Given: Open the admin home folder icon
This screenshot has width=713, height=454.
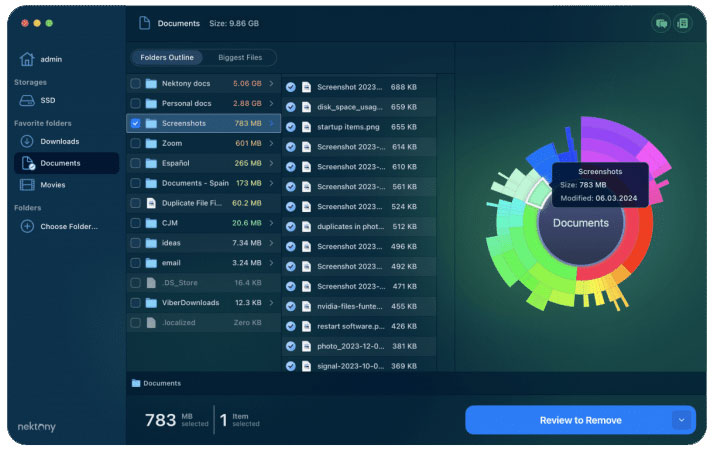Looking at the screenshot, I should [27, 59].
